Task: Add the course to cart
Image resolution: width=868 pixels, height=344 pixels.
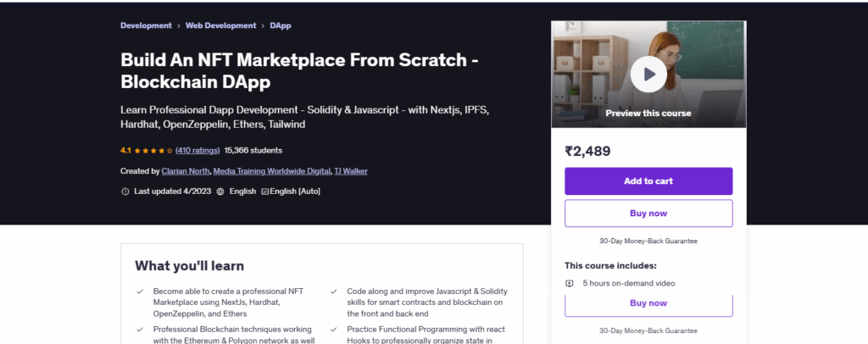Action: coord(648,181)
